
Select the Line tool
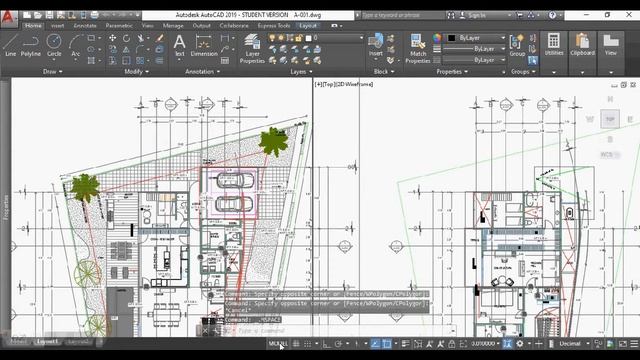pyautogui.click(x=10, y=45)
